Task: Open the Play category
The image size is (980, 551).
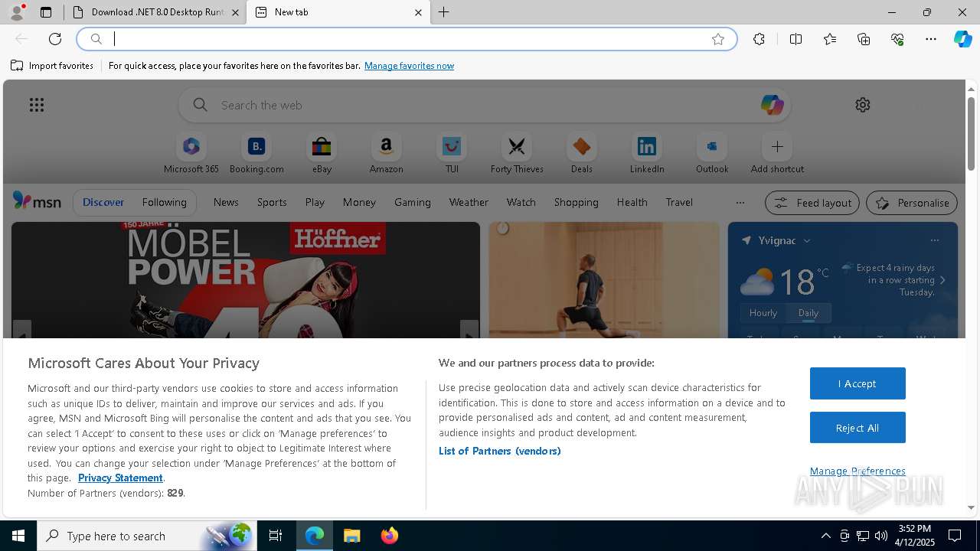Action: 315,202
